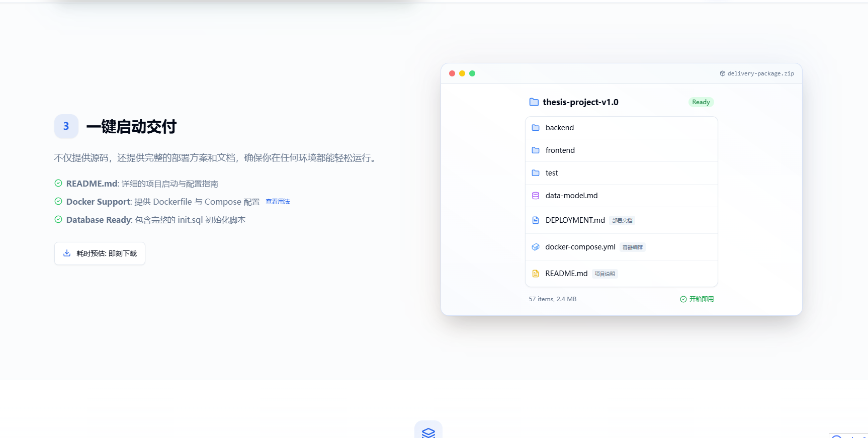The image size is (868, 438).
Task: Click the 耗时预估: 即刻下载 button
Action: (100, 253)
